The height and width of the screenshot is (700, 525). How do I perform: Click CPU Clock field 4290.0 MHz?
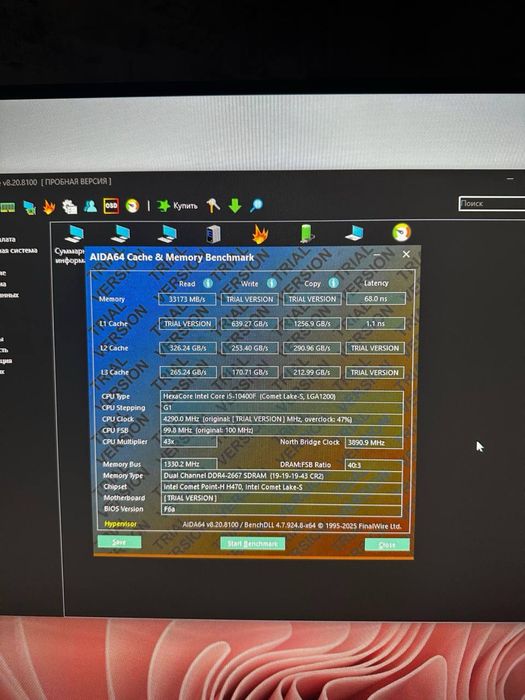click(x=282, y=419)
